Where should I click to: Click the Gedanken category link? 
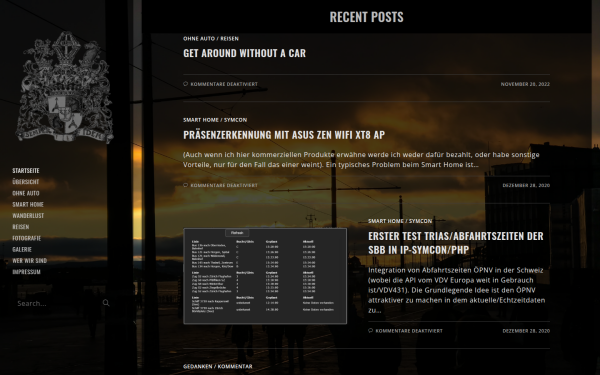197,367
